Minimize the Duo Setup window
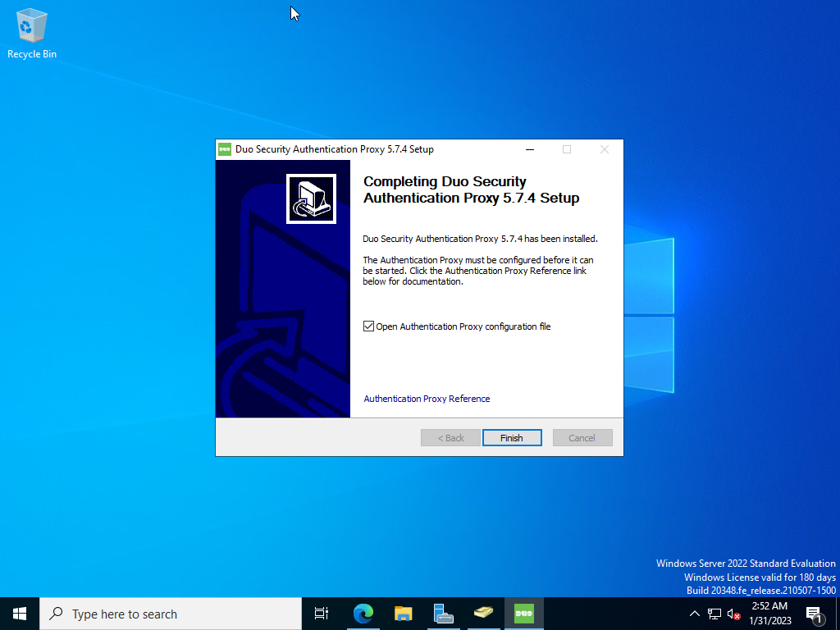This screenshot has height=630, width=840. point(530,149)
